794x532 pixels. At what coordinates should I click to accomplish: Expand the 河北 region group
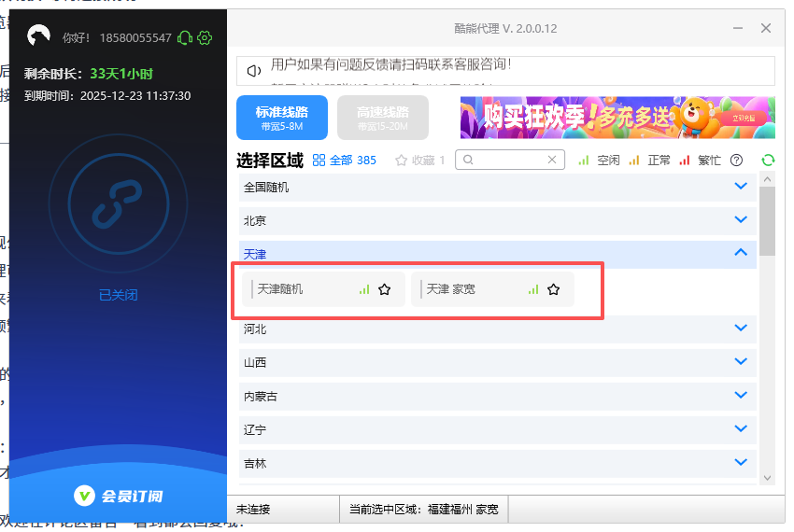coord(741,329)
